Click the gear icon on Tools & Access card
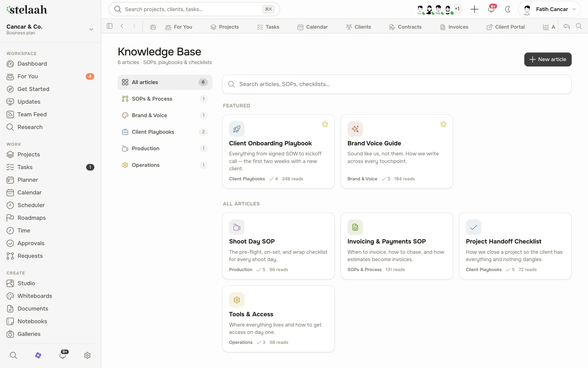588x368 pixels. click(x=237, y=300)
